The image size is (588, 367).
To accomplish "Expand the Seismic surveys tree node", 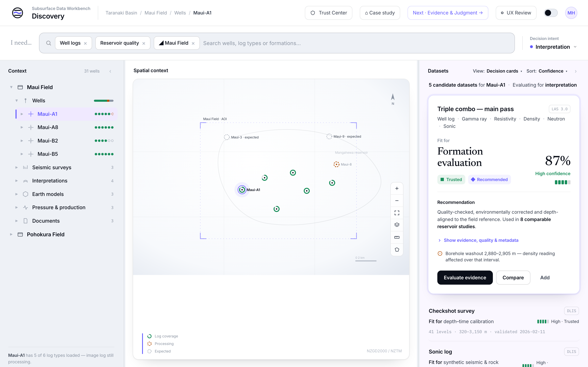I will tap(17, 167).
